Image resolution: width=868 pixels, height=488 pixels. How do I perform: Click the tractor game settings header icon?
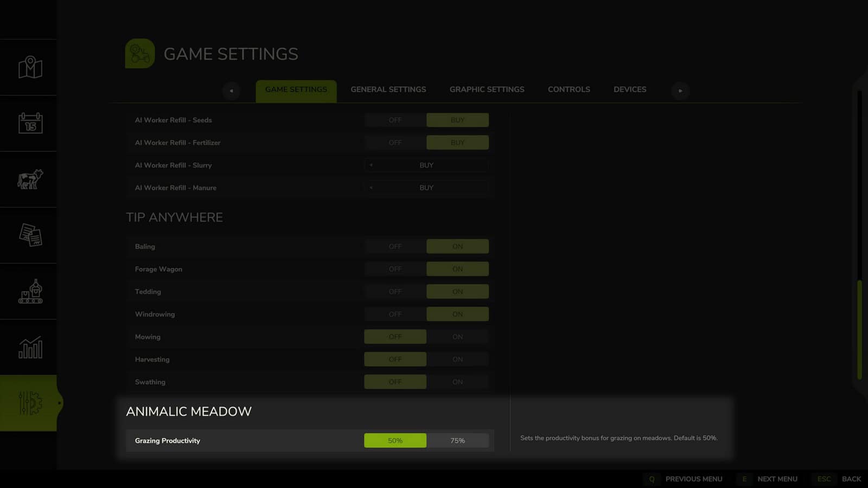point(140,54)
